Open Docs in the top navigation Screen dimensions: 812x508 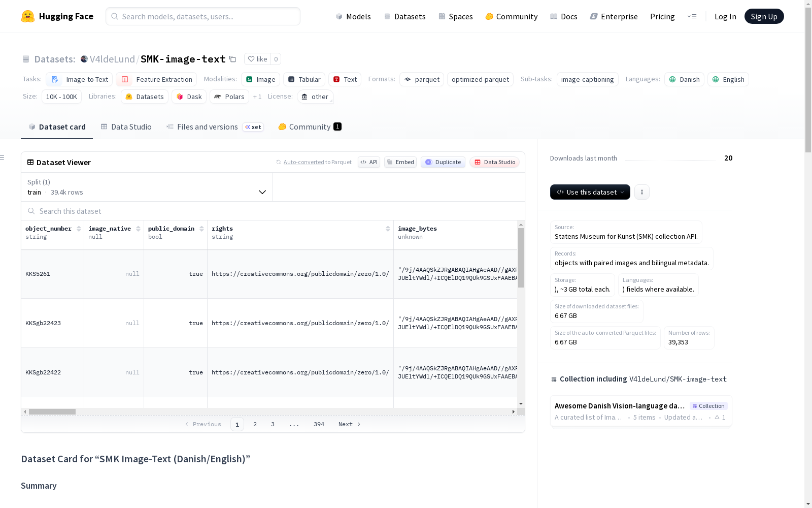pos(564,16)
